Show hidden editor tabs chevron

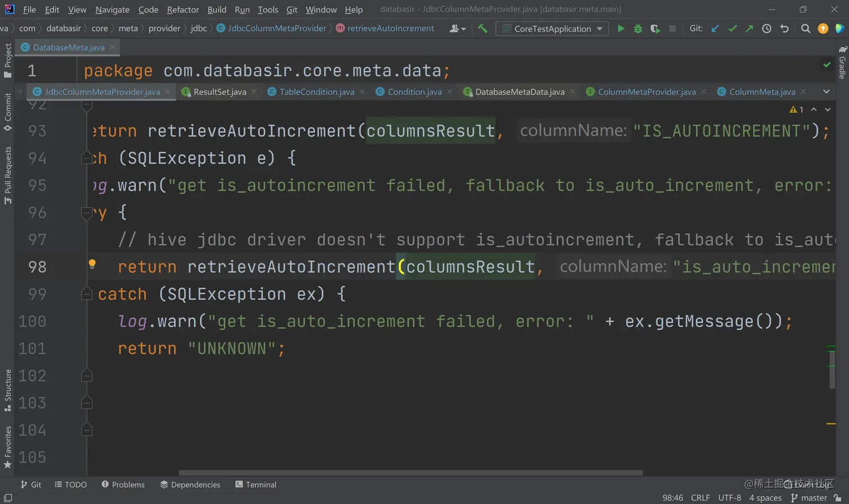point(827,91)
